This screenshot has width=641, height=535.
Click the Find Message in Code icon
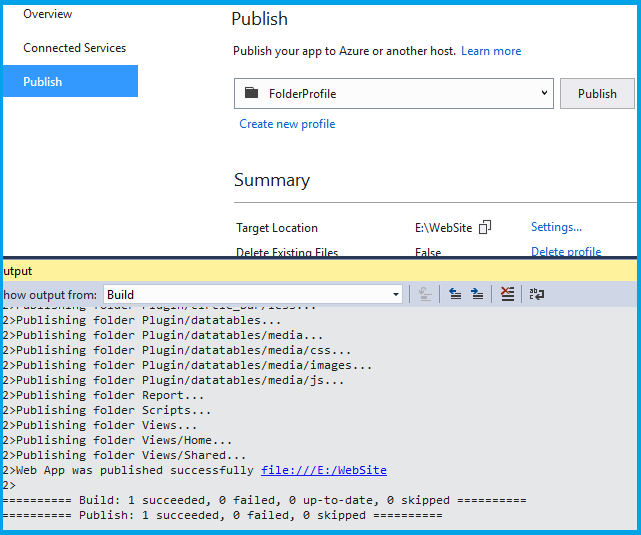(x=425, y=294)
